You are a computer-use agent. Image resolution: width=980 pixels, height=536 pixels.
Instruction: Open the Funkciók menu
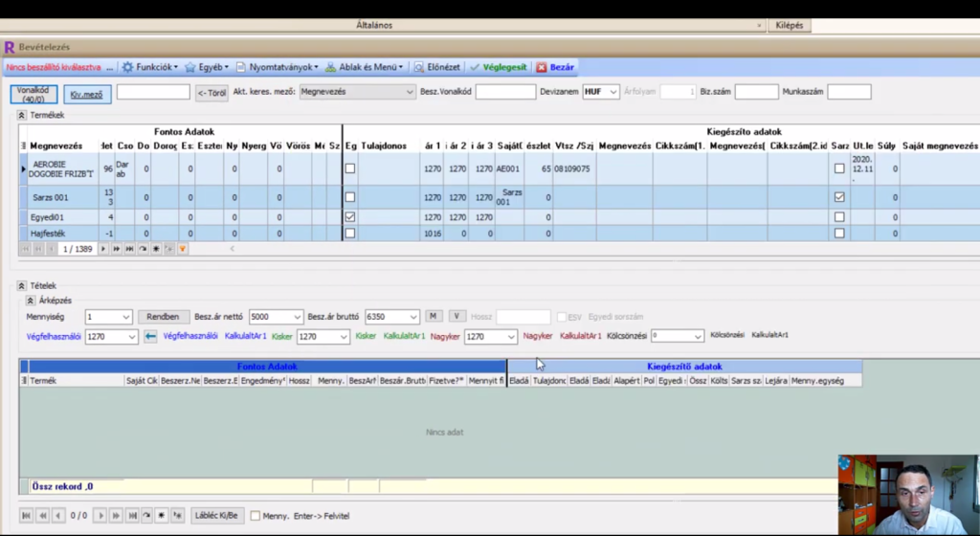pos(150,68)
